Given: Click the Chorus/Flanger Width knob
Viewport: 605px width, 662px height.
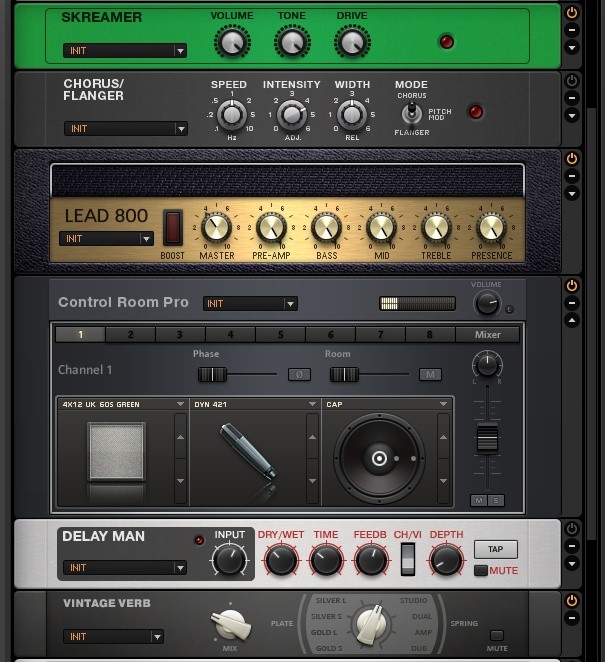Looking at the screenshot, I should pos(352,114).
